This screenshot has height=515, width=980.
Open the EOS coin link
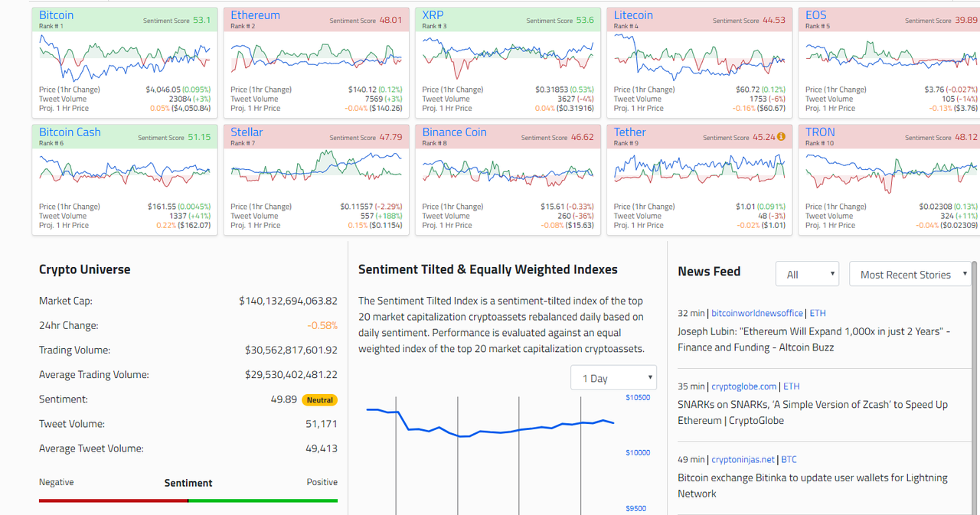click(816, 15)
